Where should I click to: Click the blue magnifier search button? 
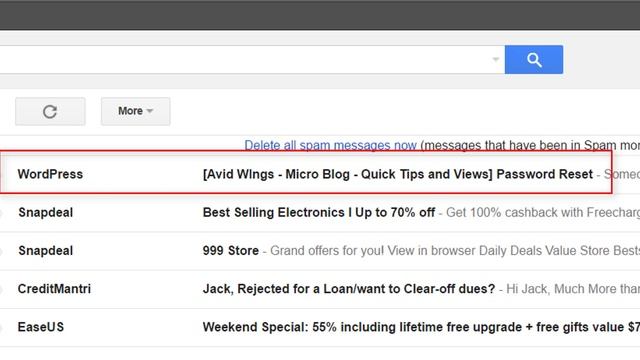pos(533,60)
